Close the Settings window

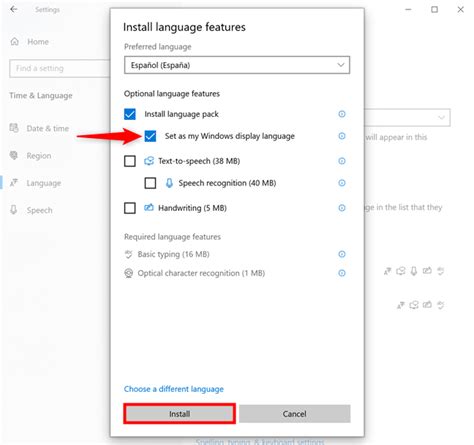tap(460, 10)
